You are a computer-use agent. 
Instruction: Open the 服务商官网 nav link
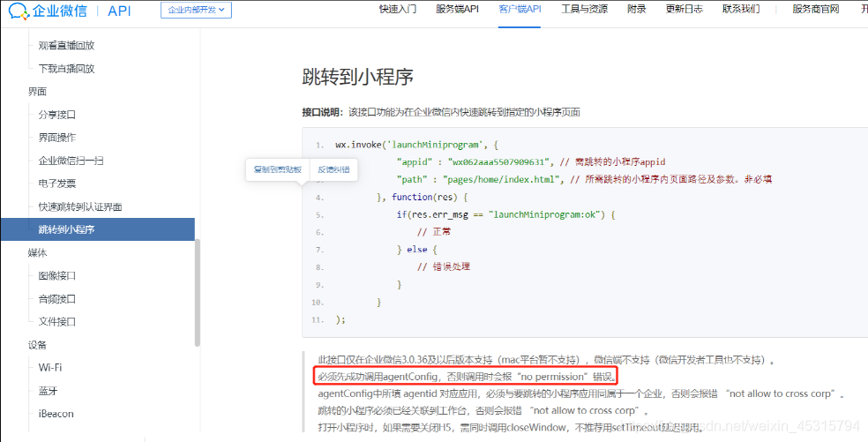point(815,10)
